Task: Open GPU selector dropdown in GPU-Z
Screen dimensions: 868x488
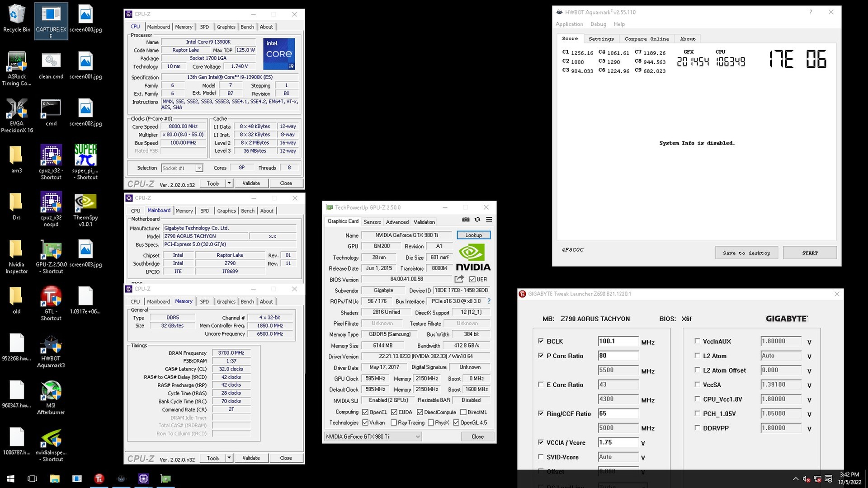Action: pyautogui.click(x=373, y=436)
